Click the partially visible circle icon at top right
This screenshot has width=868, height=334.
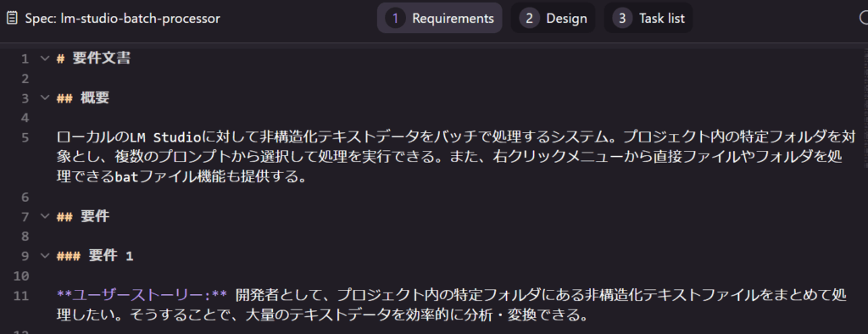click(x=862, y=19)
